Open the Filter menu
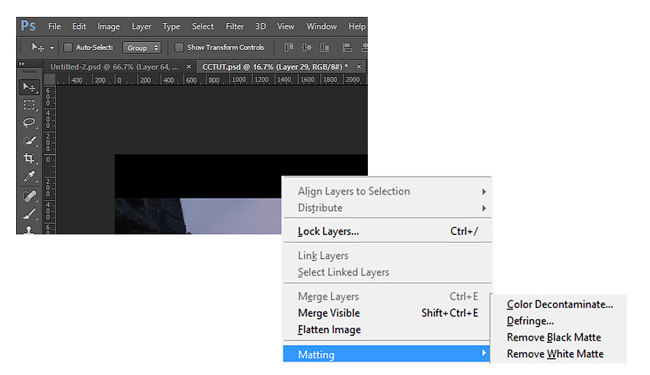The image size is (650, 375). pyautogui.click(x=235, y=27)
